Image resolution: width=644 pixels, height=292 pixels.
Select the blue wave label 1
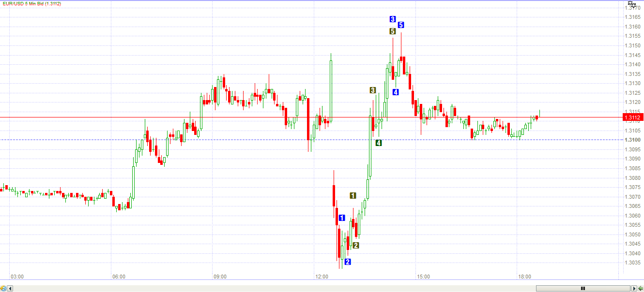(x=342, y=218)
